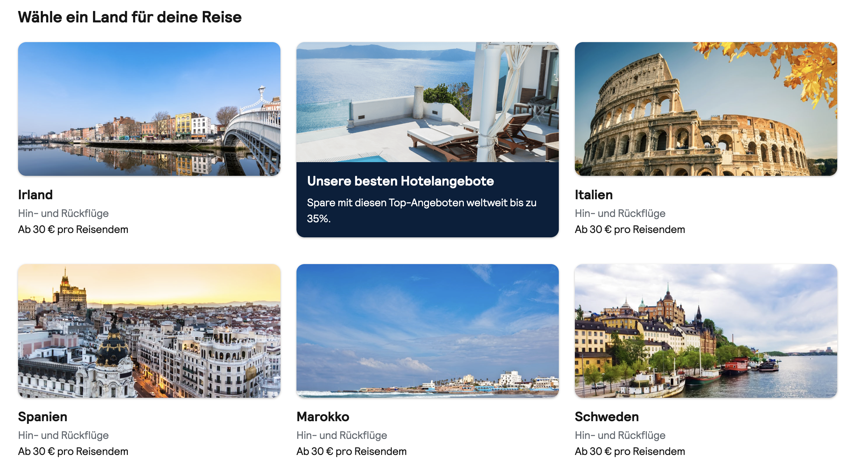Click Hin- und Rückflüge under Schweden
868x474 pixels.
pos(620,436)
